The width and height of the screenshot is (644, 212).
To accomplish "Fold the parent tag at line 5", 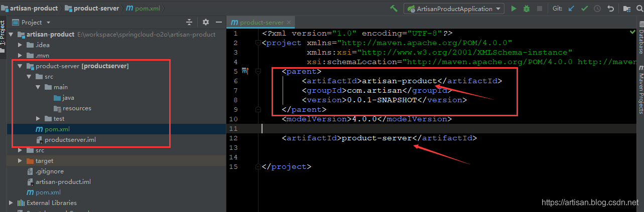I will coord(258,72).
